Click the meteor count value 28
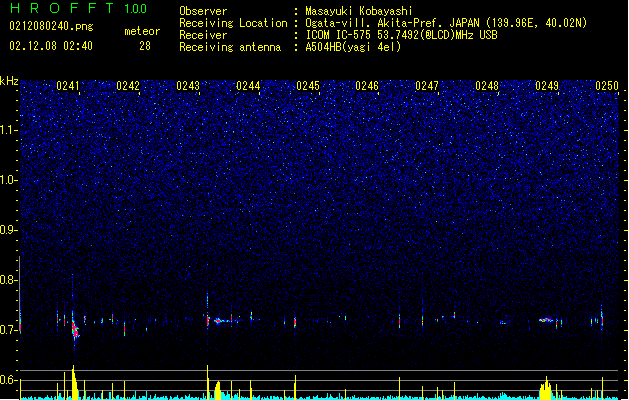629x400 pixels. (145, 46)
